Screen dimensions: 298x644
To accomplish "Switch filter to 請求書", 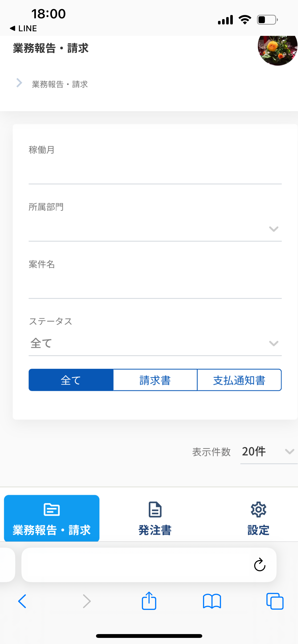I will point(155,380).
